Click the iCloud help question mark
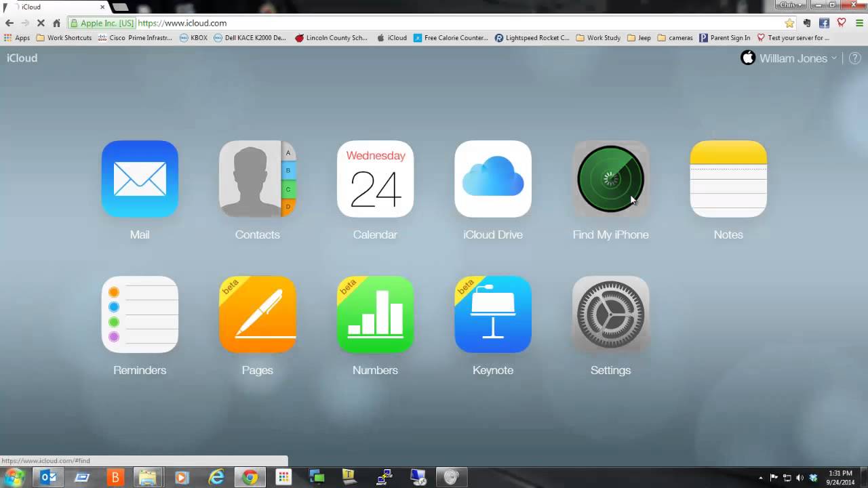 (854, 58)
